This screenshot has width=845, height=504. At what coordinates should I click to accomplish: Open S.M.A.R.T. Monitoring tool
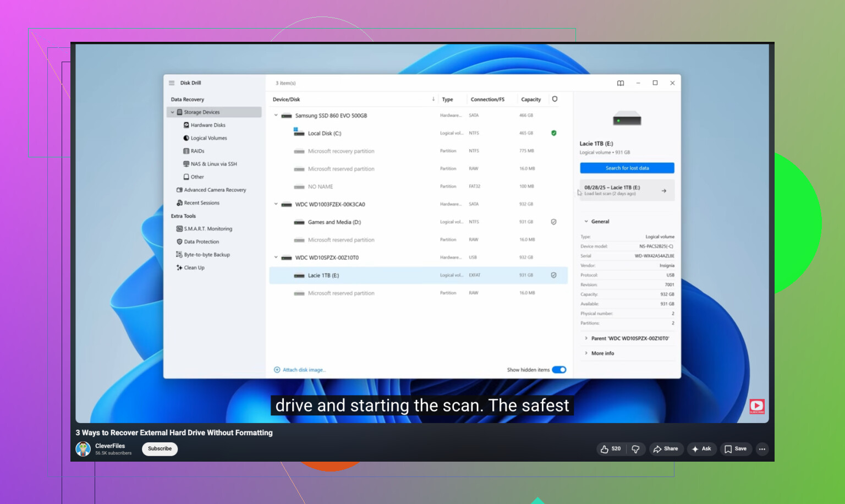click(x=207, y=229)
